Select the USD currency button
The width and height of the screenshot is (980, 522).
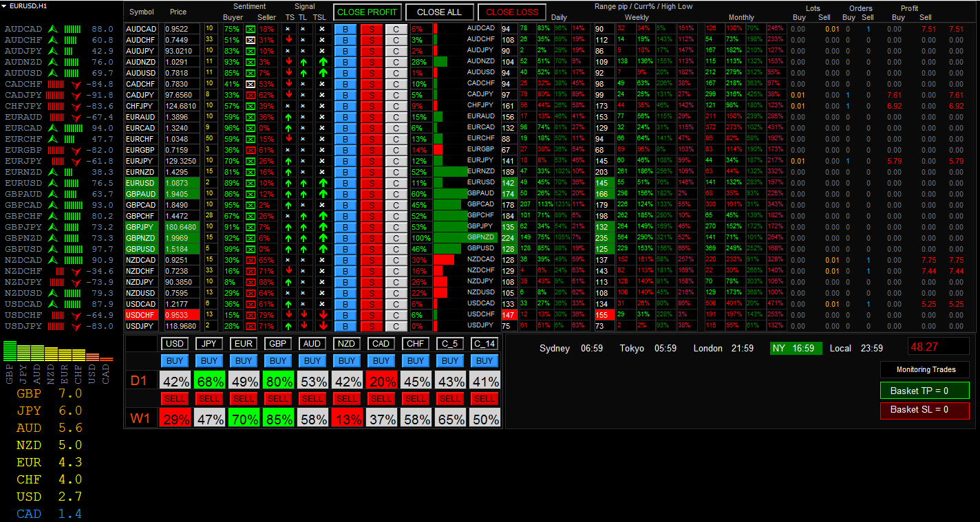tap(175, 343)
